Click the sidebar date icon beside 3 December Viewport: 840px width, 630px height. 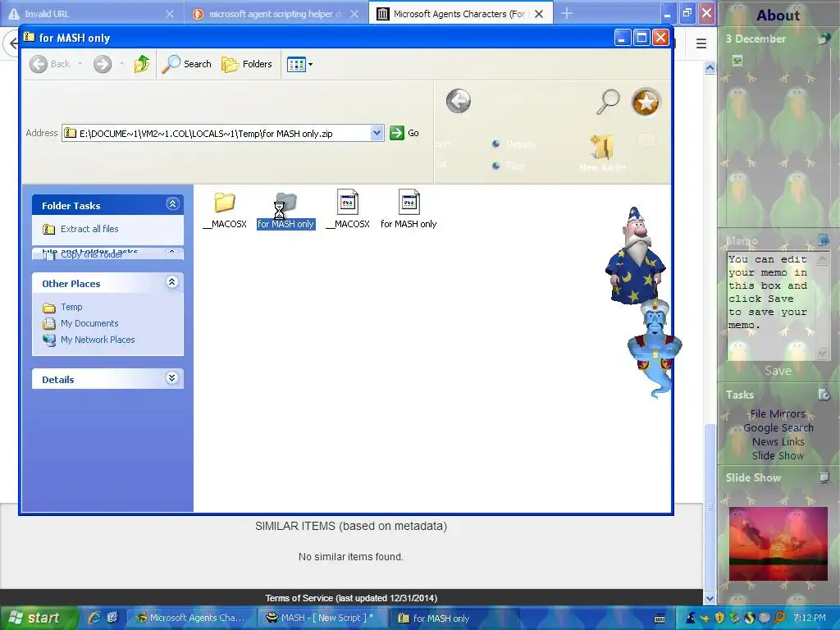[824, 39]
